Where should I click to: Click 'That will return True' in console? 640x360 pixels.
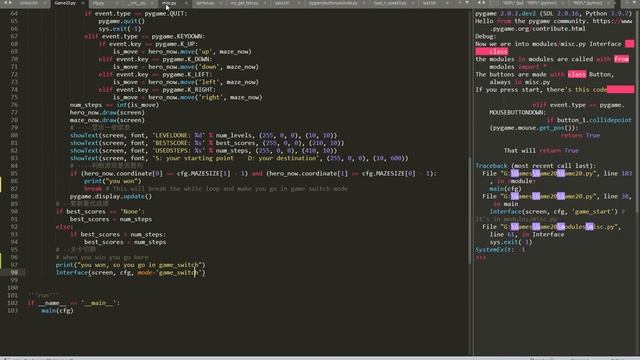point(541,151)
